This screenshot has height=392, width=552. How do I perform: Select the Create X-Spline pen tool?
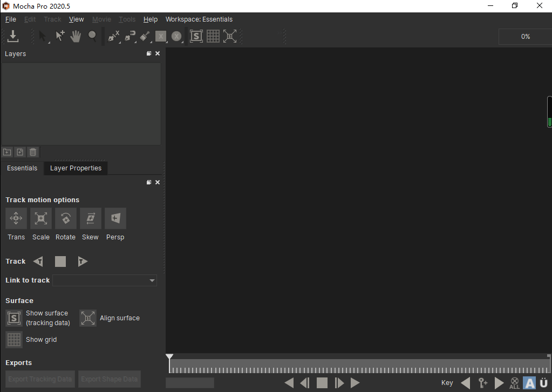tap(113, 36)
